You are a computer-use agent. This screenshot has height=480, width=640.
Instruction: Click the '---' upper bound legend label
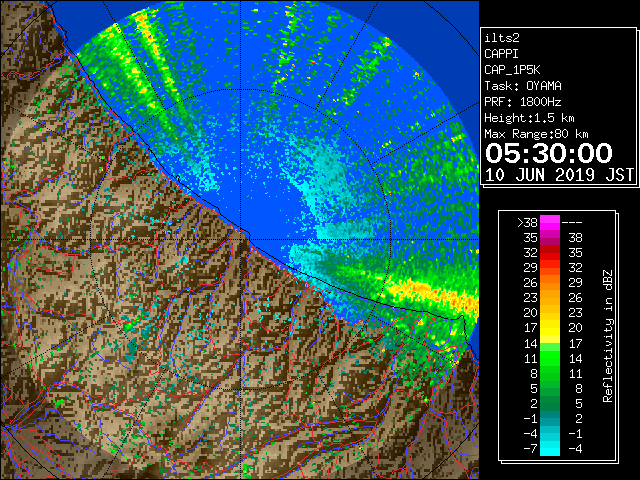coord(572,223)
